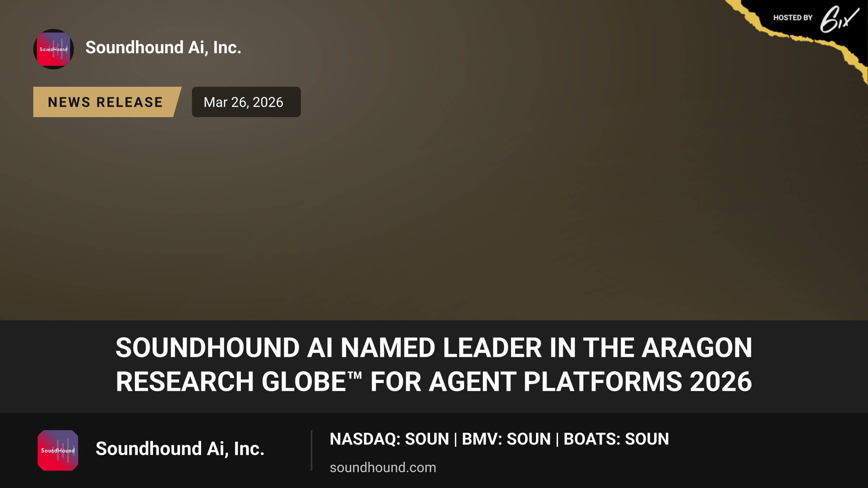Click the BOATS: SOUN ticker
Screen dimensions: 868x488
[616, 439]
